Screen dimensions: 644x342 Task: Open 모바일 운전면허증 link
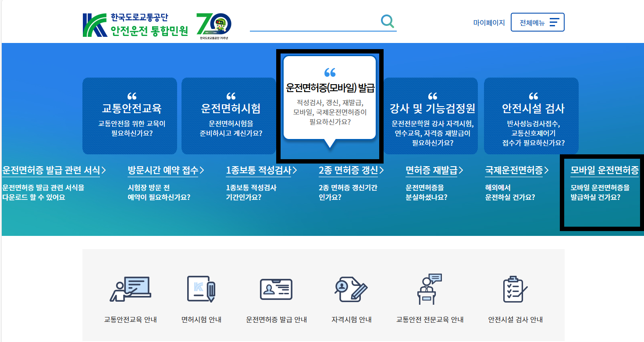[x=605, y=171]
